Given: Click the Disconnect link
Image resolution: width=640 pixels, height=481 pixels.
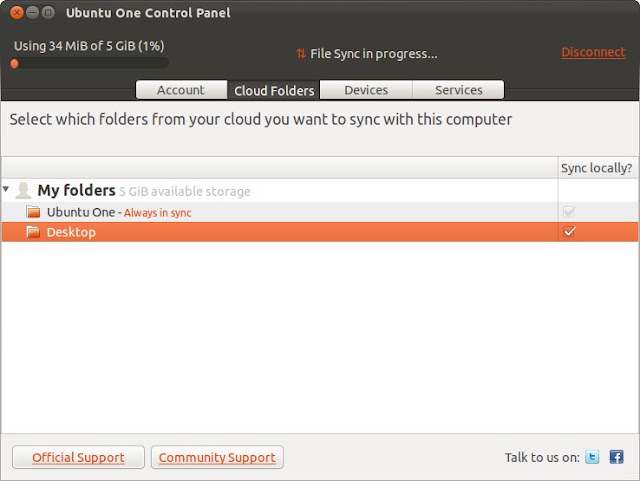Looking at the screenshot, I should pos(593,52).
